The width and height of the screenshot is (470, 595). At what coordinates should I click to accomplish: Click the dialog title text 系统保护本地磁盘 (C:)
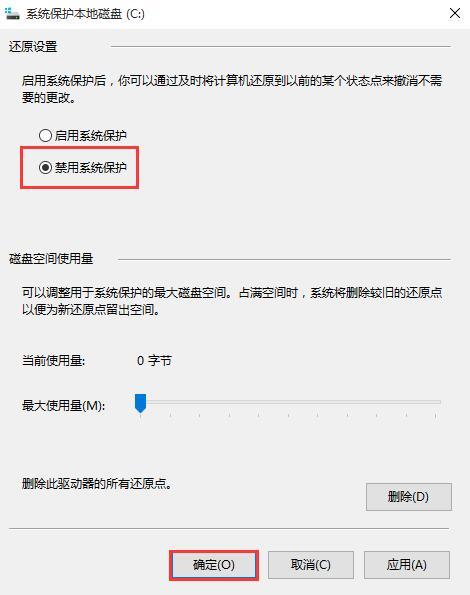85,14
